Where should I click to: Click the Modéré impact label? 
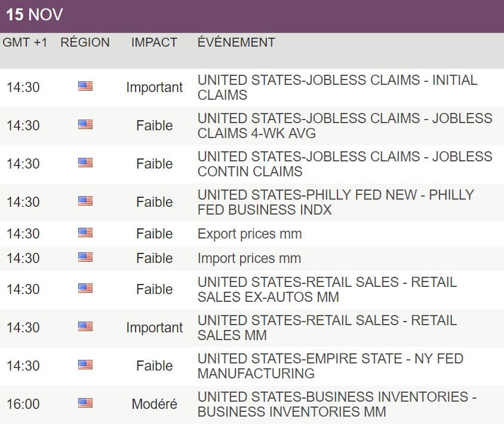tap(154, 404)
